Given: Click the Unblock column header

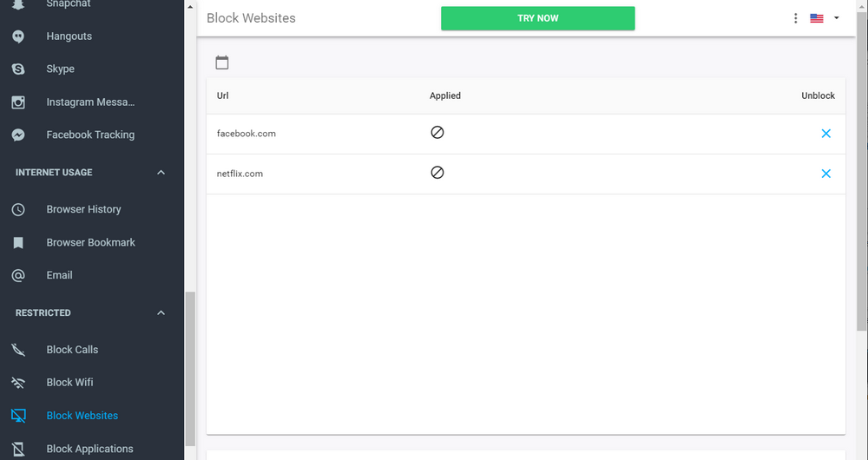Looking at the screenshot, I should pyautogui.click(x=819, y=95).
